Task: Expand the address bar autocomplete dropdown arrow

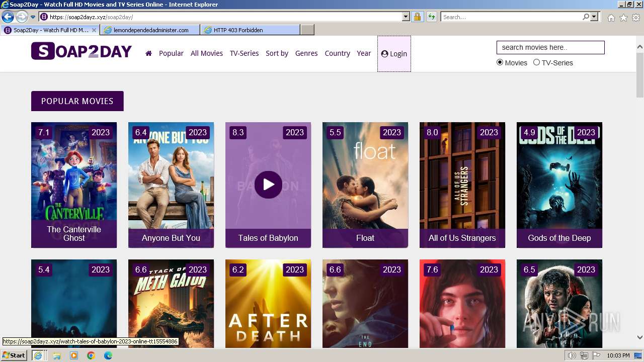Action: tap(406, 17)
